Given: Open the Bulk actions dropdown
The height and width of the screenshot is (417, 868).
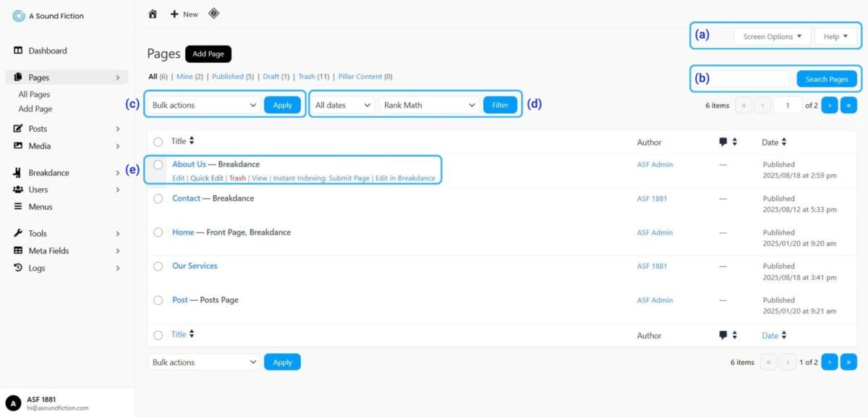Looking at the screenshot, I should (x=203, y=104).
